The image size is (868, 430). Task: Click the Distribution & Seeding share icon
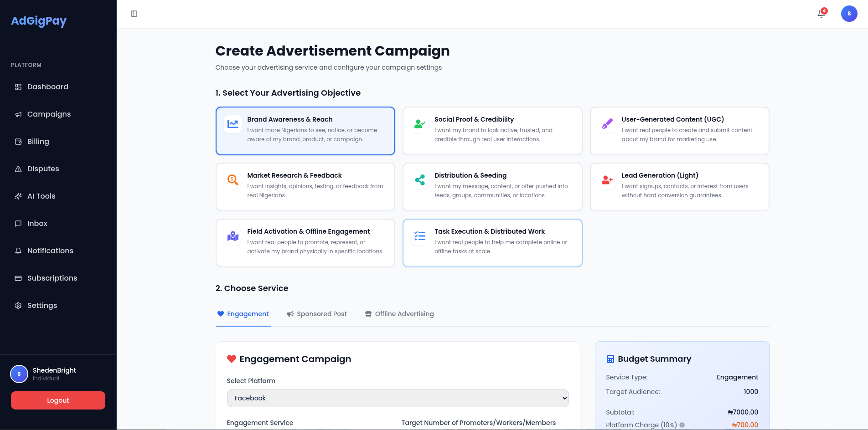point(420,180)
